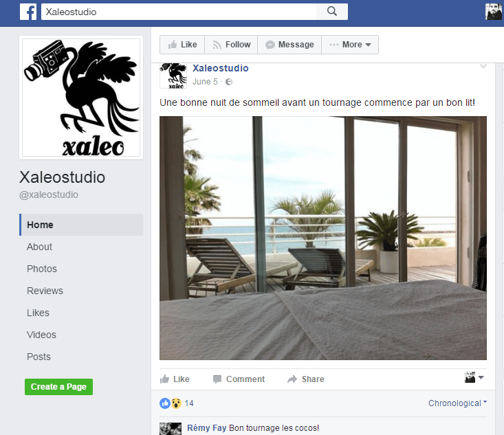Open the Rémy Fay profile link
The width and height of the screenshot is (504, 435).
207,428
